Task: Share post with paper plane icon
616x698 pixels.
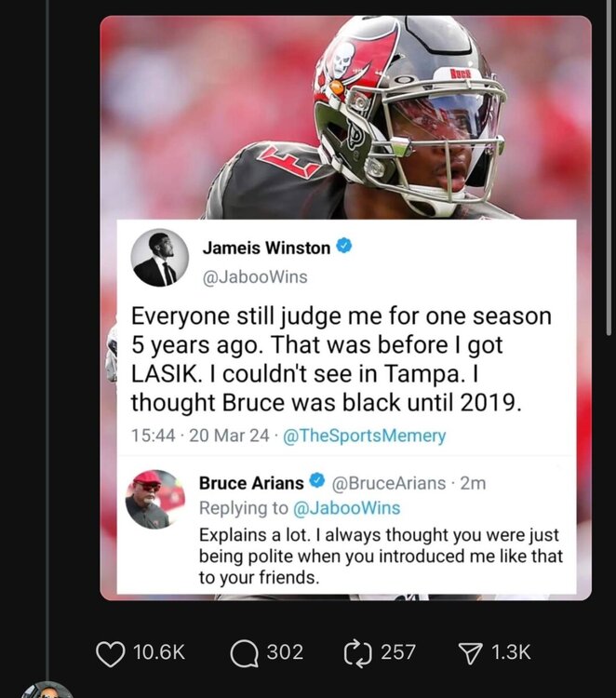Action: pyautogui.click(x=473, y=653)
